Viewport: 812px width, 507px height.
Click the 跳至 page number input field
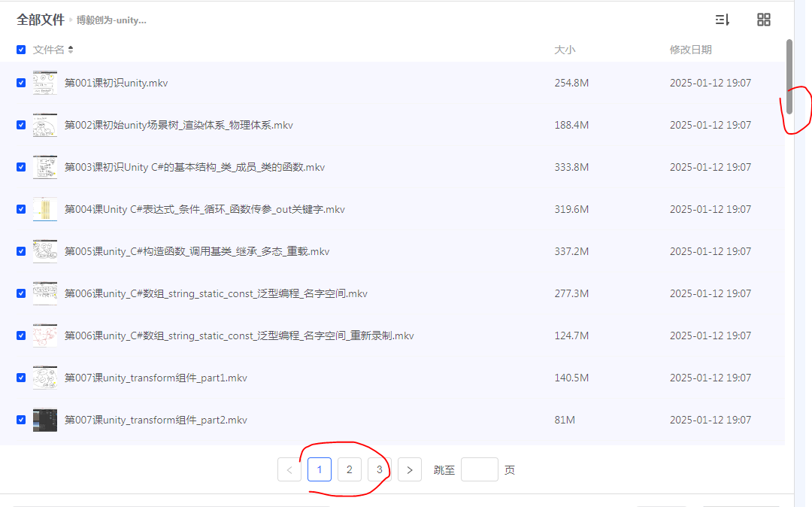tap(479, 470)
